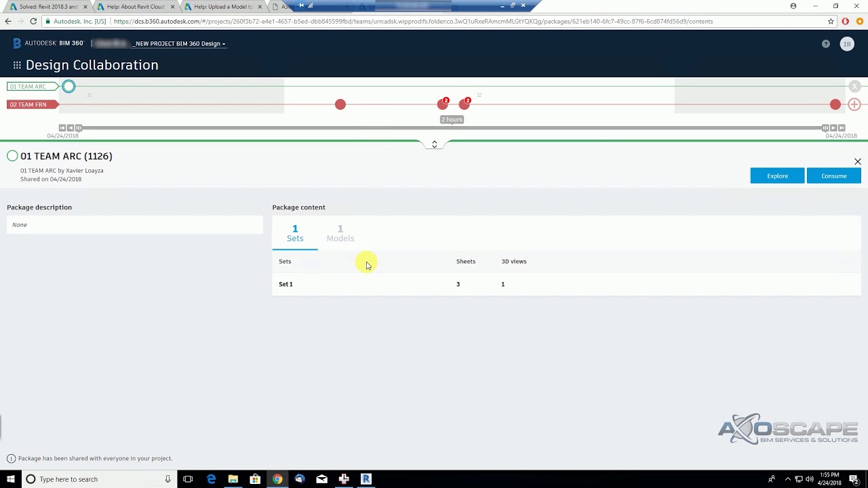Open File Explorer from the taskbar
The height and width of the screenshot is (488, 868).
point(233,479)
